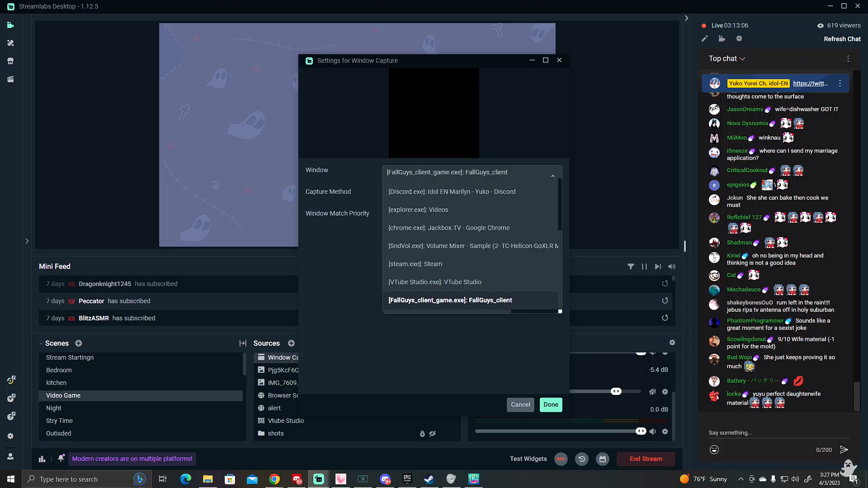Filter Mini Feed events
This screenshot has height=488, width=868.
631,267
